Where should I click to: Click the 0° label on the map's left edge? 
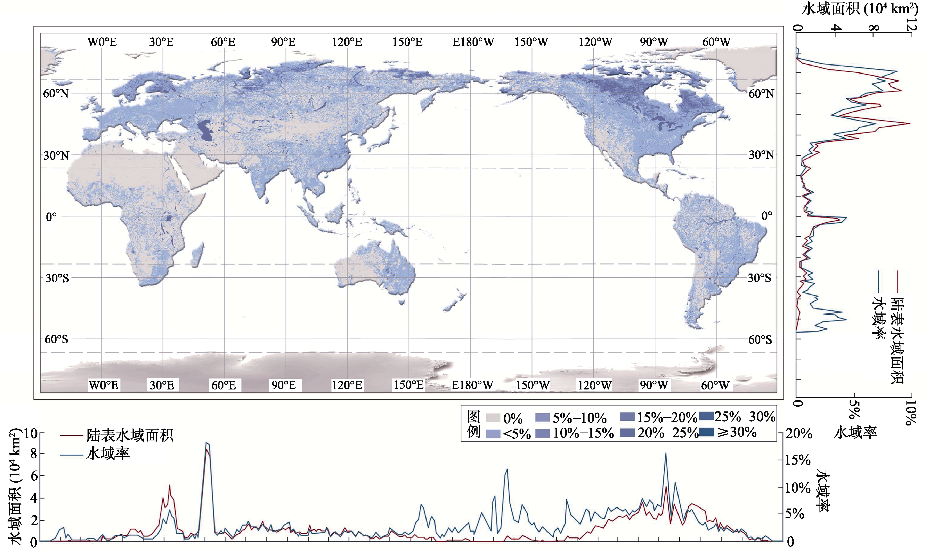pyautogui.click(x=51, y=217)
